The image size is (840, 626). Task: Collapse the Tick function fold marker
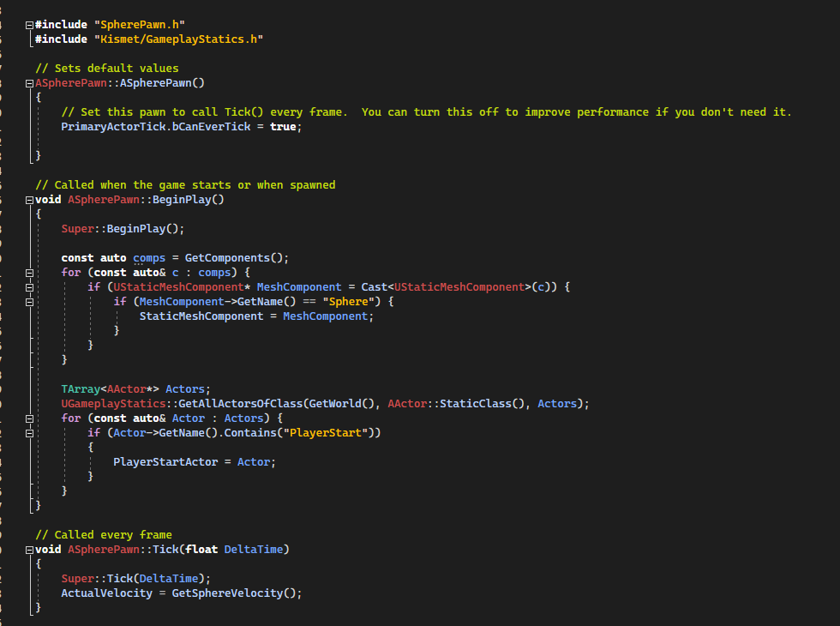[x=29, y=551]
